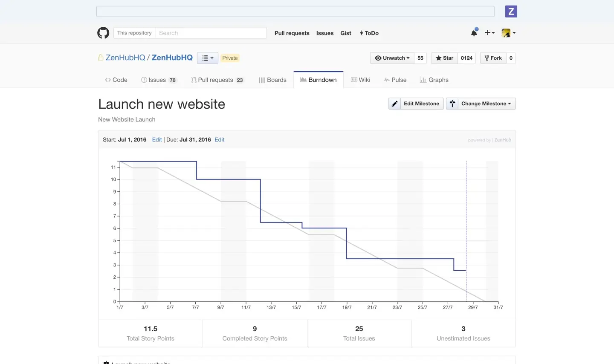The image size is (614, 364).
Task: Click the Launch new website heading
Action: coord(162,104)
